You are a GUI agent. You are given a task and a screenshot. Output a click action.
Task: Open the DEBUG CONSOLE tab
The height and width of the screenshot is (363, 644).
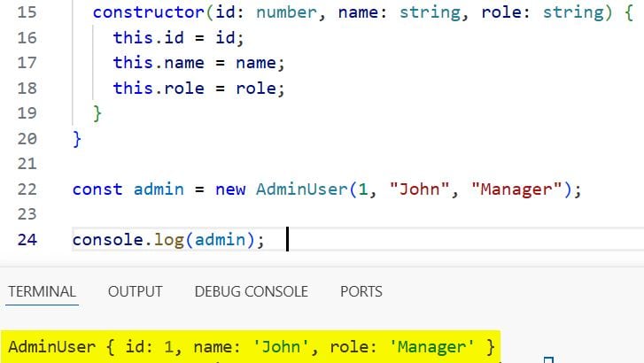(251, 291)
